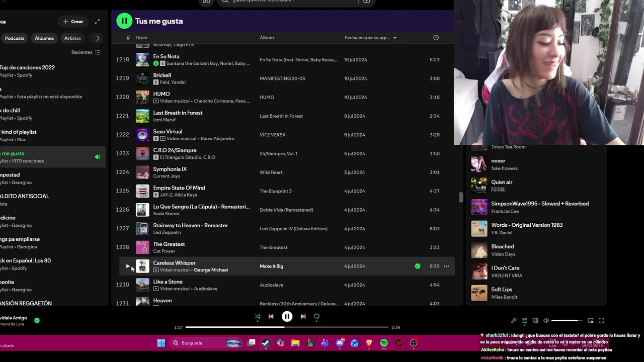Screen dimensions: 644x362
Task: Select Bleached by Video Days in queue
Action: pyautogui.click(x=536, y=250)
